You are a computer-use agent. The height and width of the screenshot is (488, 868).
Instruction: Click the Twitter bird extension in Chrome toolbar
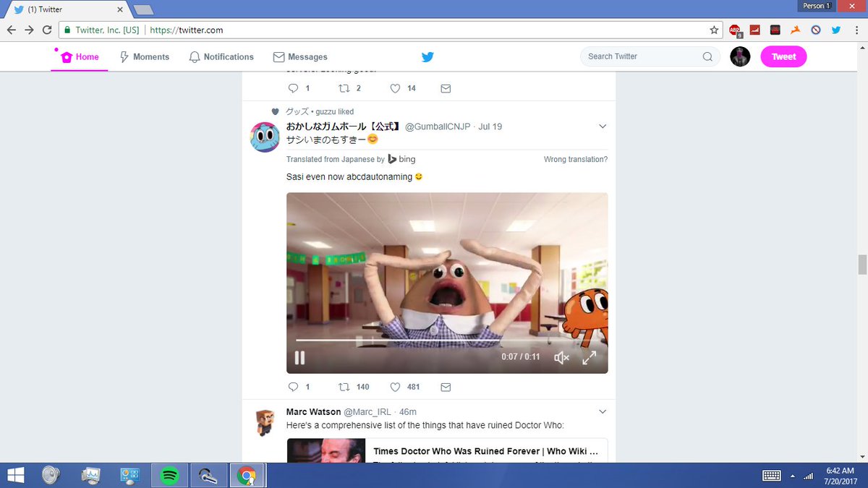836,30
